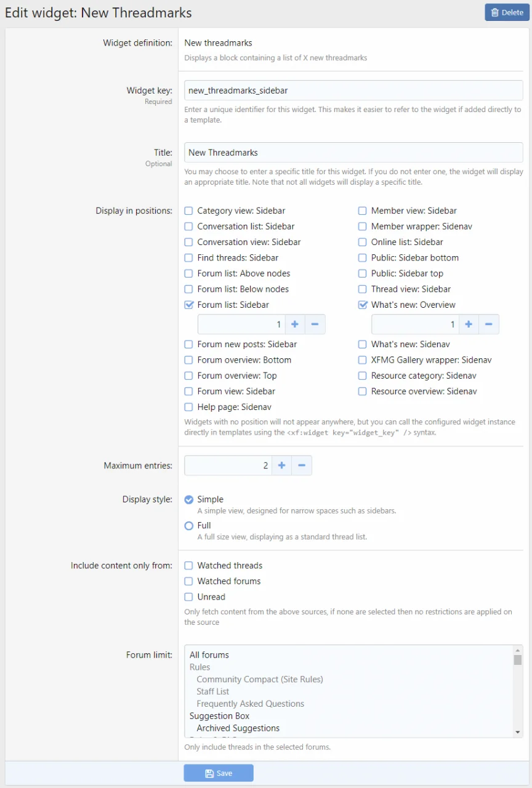Click the Widget key input field
The height and width of the screenshot is (788, 532).
point(353,90)
